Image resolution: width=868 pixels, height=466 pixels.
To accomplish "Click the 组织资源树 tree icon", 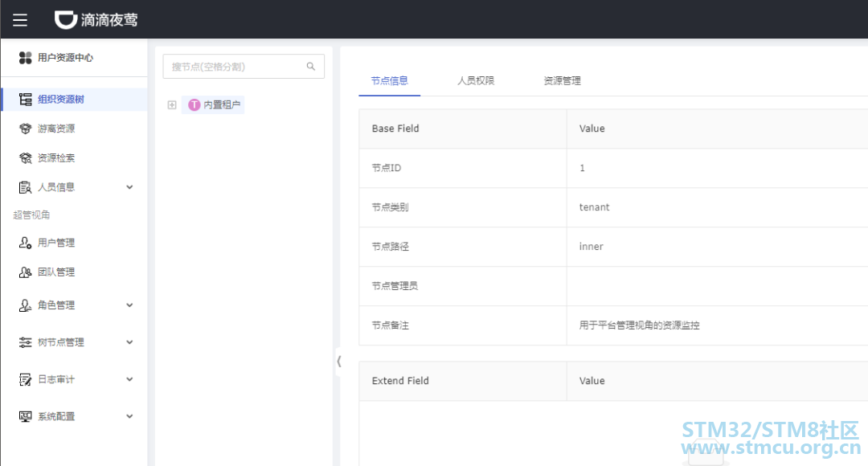I will click(x=25, y=99).
